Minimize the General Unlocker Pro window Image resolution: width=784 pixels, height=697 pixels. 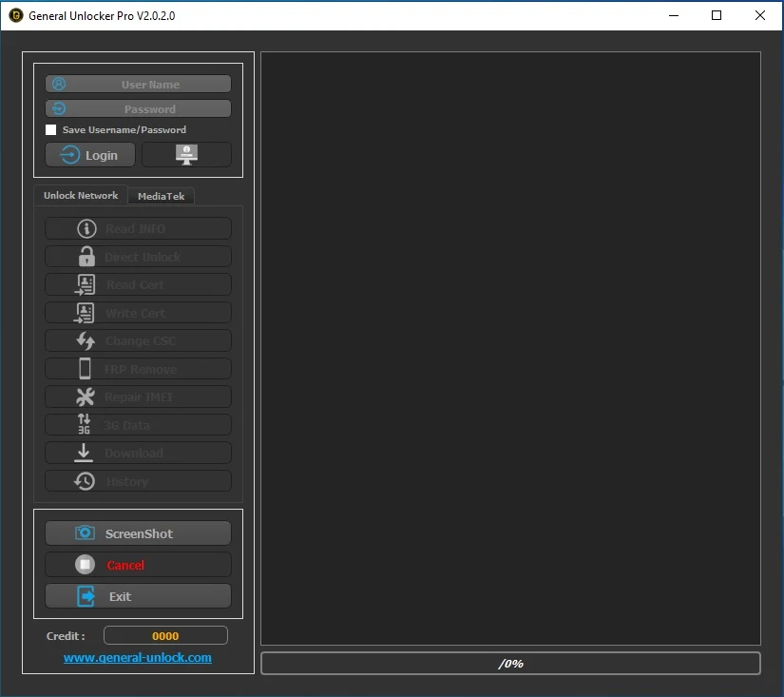tap(674, 15)
